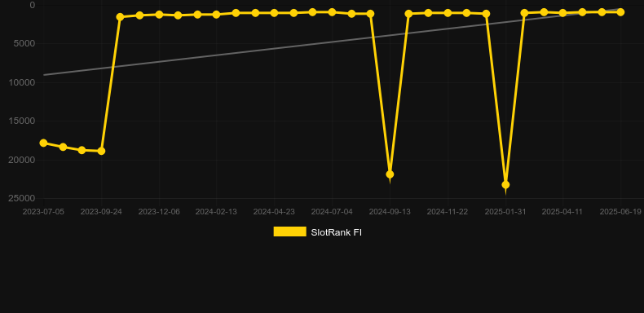Click the dip data point at 2024-09-13

pyautogui.click(x=390, y=174)
